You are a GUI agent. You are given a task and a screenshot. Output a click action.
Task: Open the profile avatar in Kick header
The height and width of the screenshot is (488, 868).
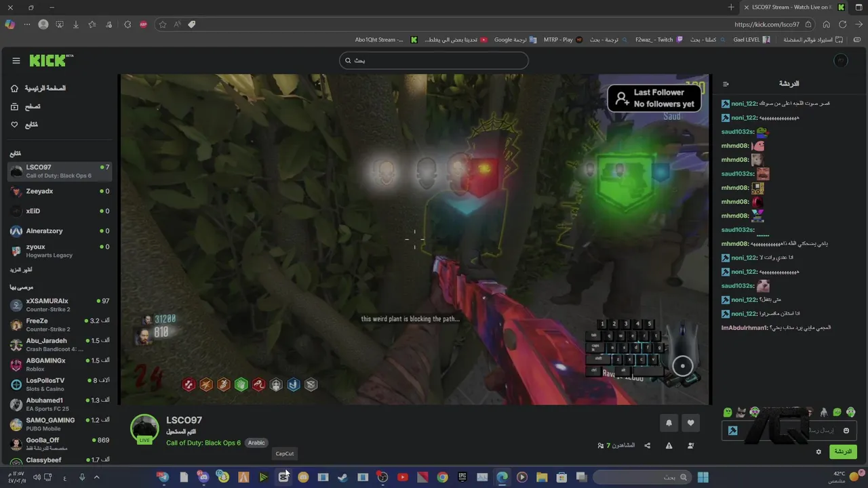click(x=841, y=61)
